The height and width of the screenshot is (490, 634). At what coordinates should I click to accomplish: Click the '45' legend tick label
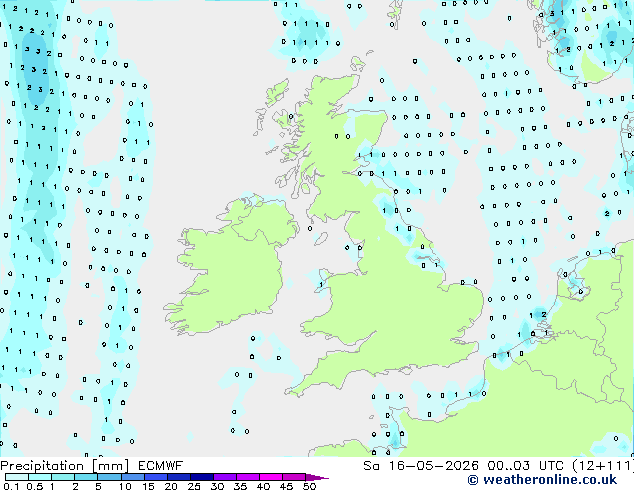(x=286, y=486)
